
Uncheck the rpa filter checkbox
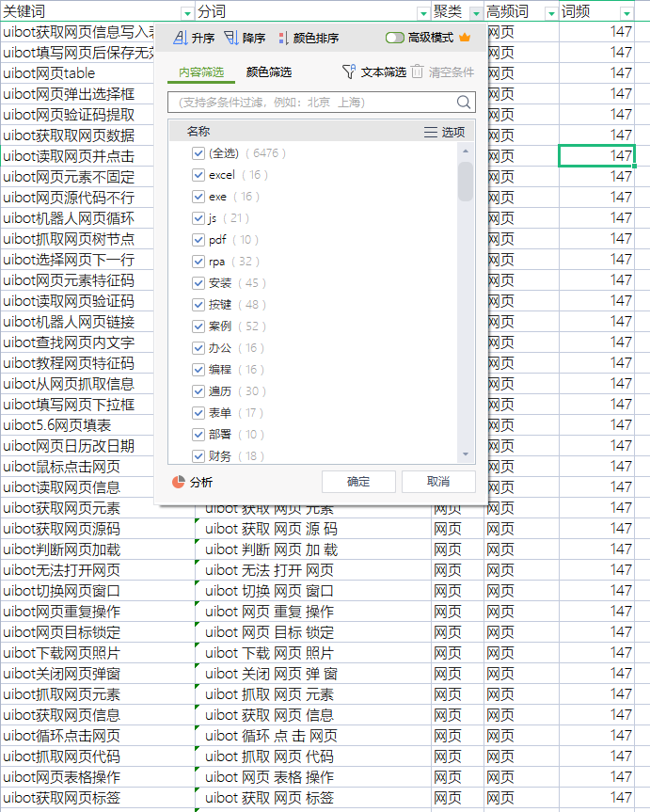[198, 262]
